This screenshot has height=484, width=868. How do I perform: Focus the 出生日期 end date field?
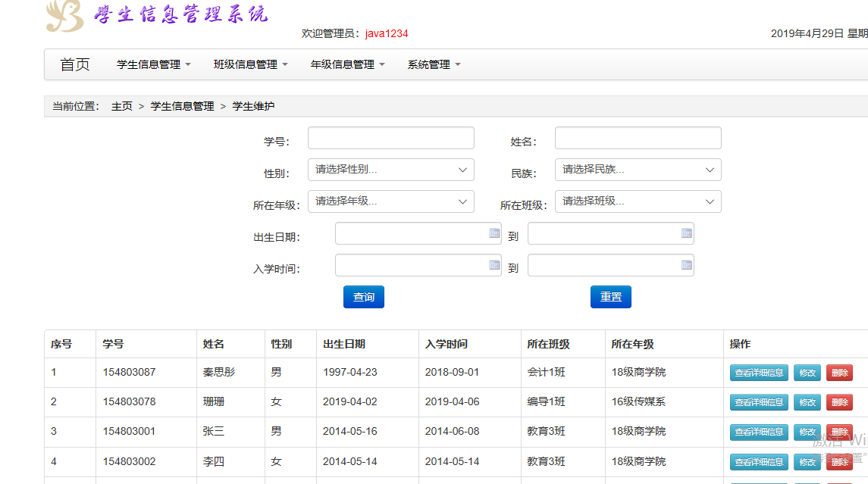610,233
